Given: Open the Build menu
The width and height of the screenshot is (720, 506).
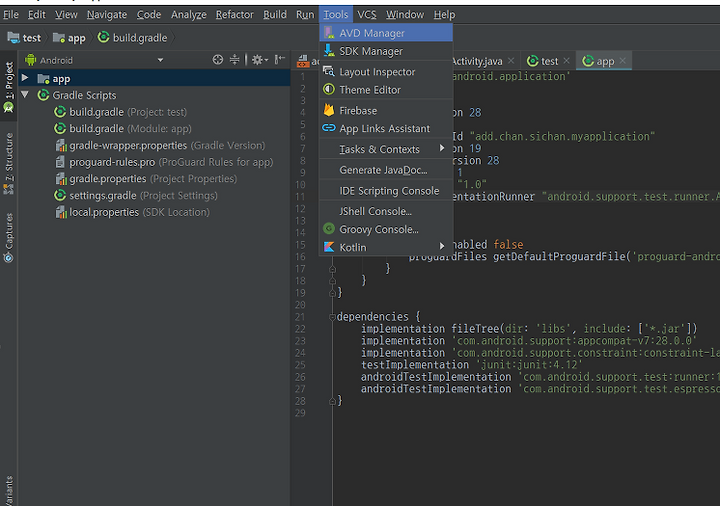Looking at the screenshot, I should tap(275, 15).
